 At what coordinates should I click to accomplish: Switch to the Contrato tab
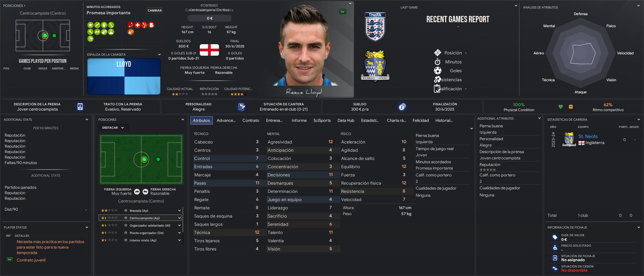[251, 121]
